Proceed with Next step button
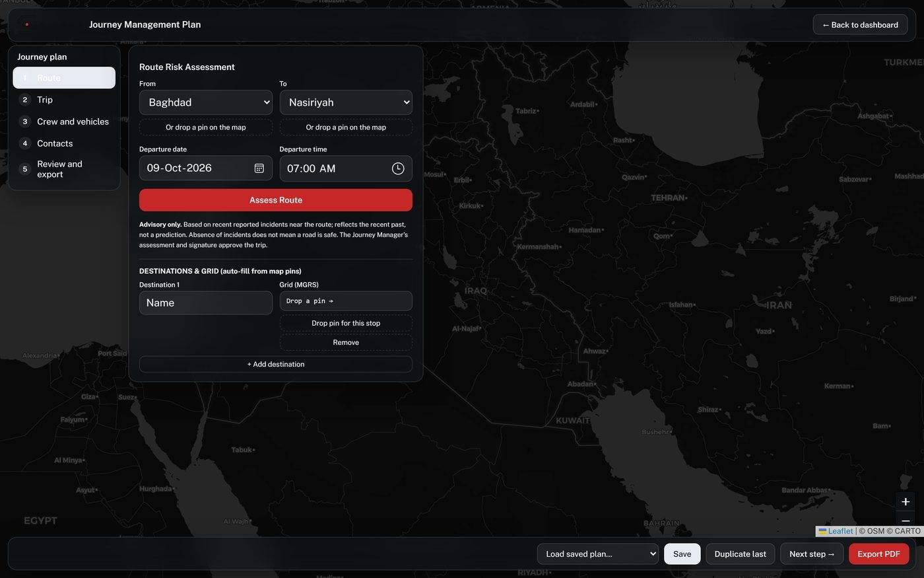Viewport: 924px width, 578px height. pyautogui.click(x=812, y=554)
